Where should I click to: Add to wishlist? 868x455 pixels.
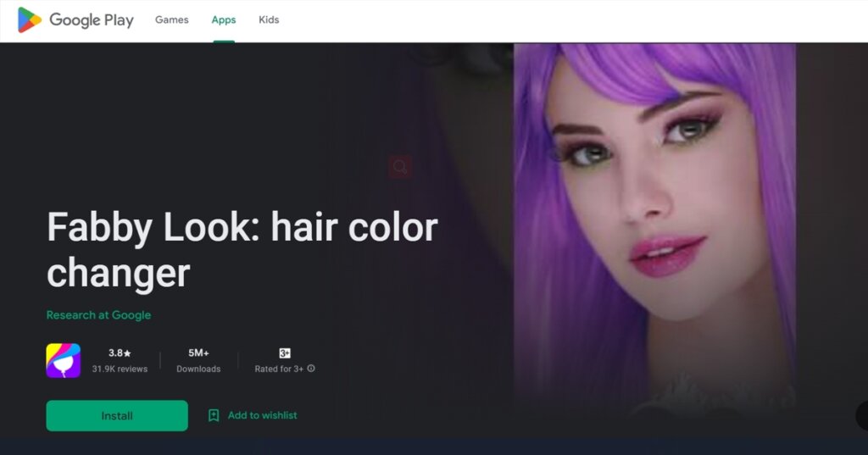263,415
